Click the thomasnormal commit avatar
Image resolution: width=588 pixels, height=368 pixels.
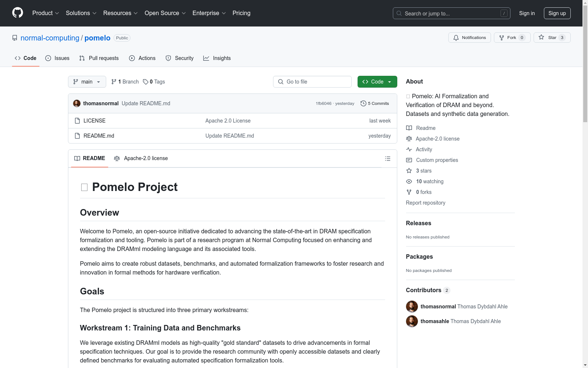[x=77, y=103]
